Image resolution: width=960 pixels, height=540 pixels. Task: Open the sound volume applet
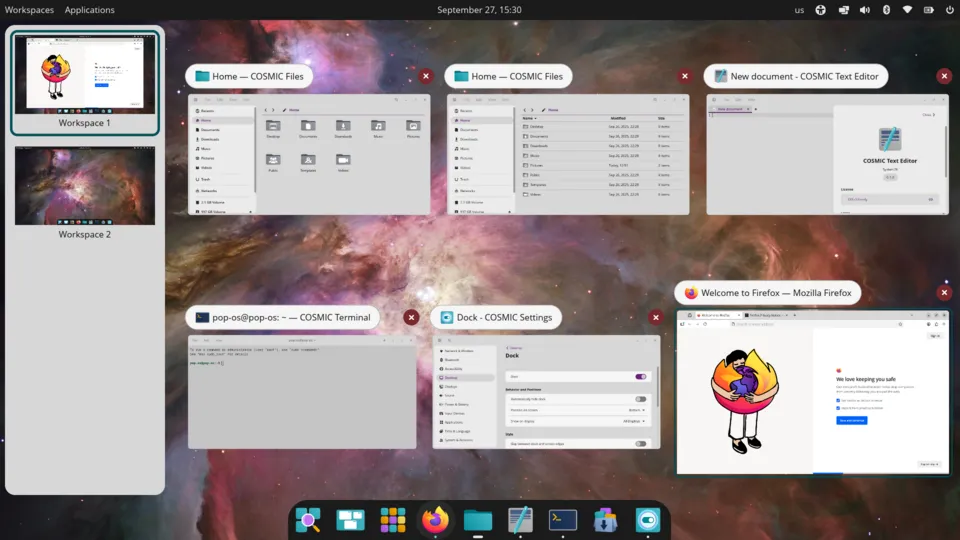[x=864, y=10]
